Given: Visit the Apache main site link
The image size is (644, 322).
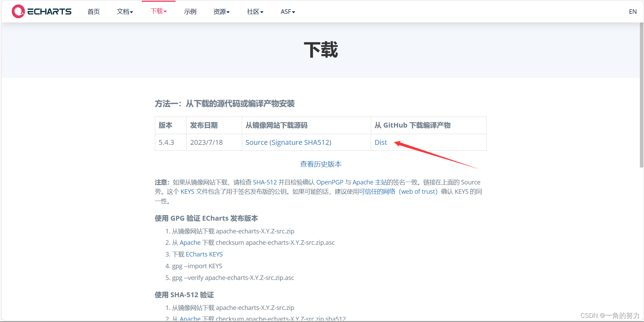Looking at the screenshot, I should 363,182.
